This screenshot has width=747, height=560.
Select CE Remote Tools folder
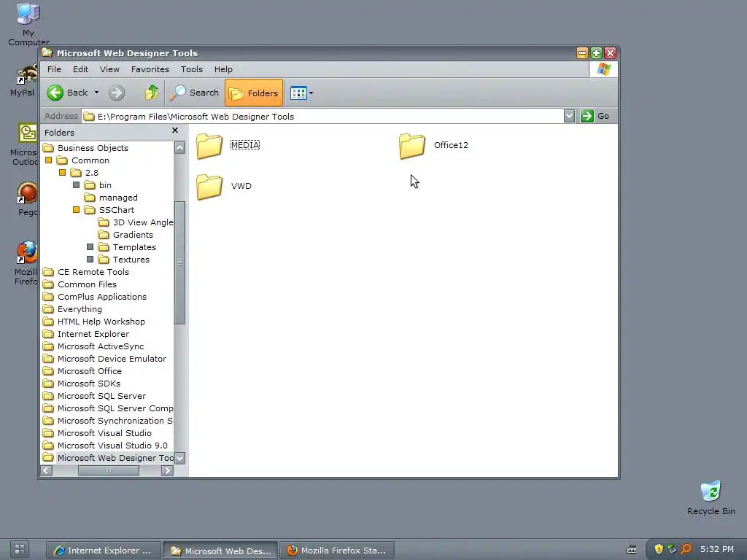pos(86,272)
